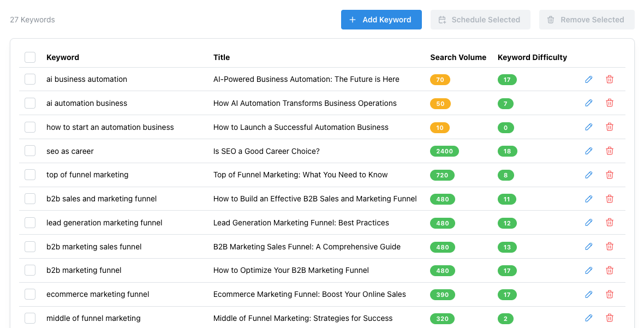The width and height of the screenshot is (644, 328).
Task: Click the edit pencil for "ai business automation"
Action: 588,79
